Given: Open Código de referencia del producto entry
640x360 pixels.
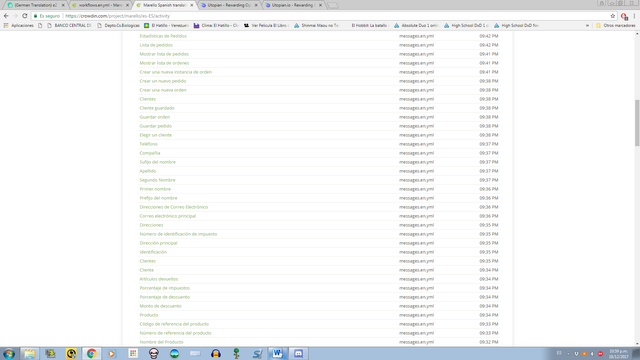Looking at the screenshot, I should click(174, 324).
